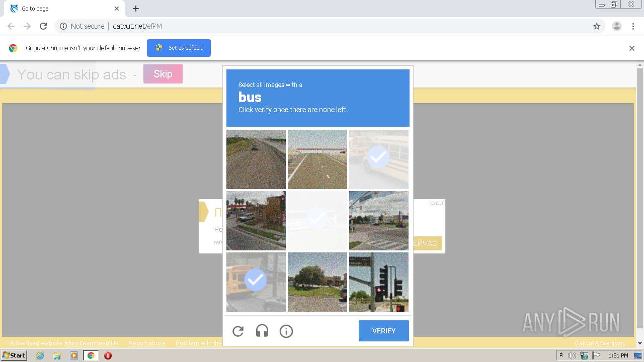This screenshot has width=644, height=362.
Task: Open the volume speaker tray icon
Action: 572,355
